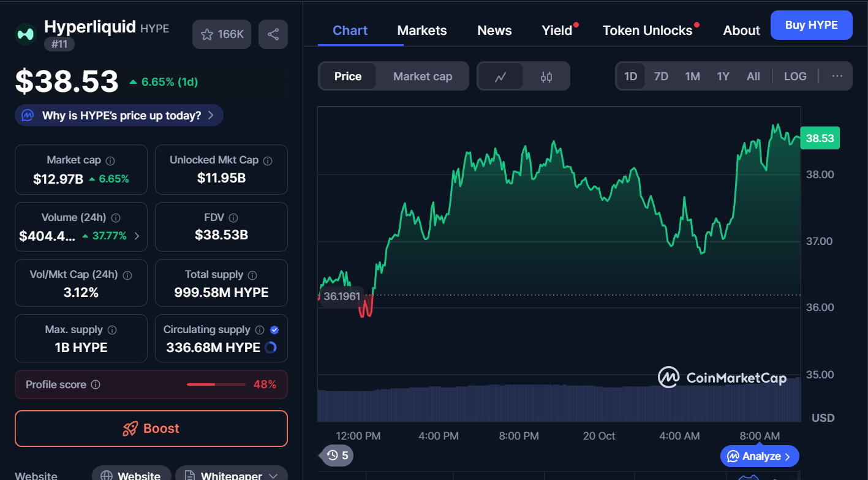
Task: Open the Markets tab
Action: tap(421, 31)
